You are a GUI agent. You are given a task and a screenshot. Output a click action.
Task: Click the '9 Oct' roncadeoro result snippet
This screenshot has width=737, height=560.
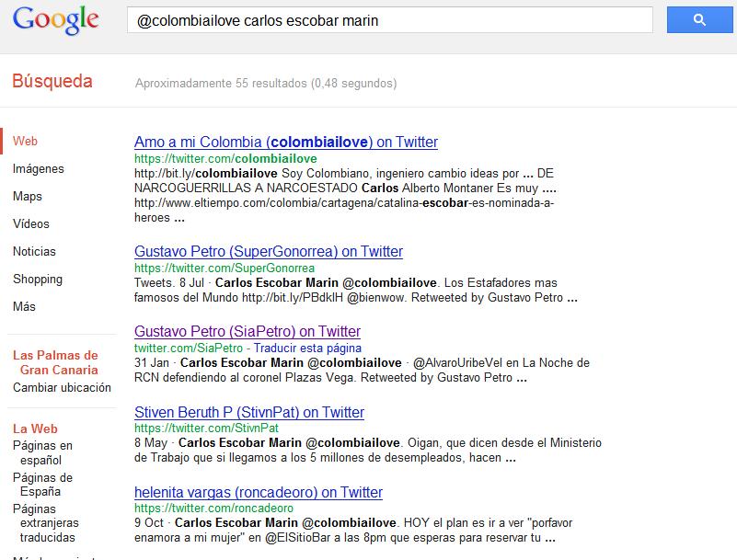[353, 530]
